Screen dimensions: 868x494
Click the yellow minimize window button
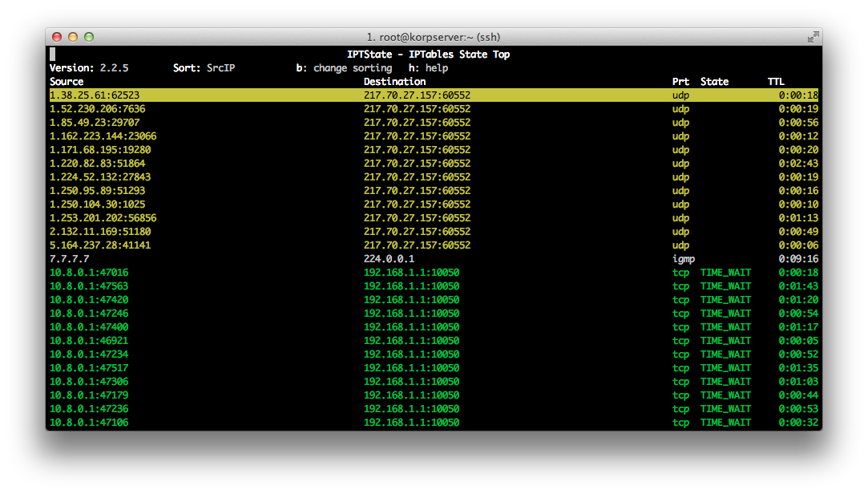(x=73, y=37)
